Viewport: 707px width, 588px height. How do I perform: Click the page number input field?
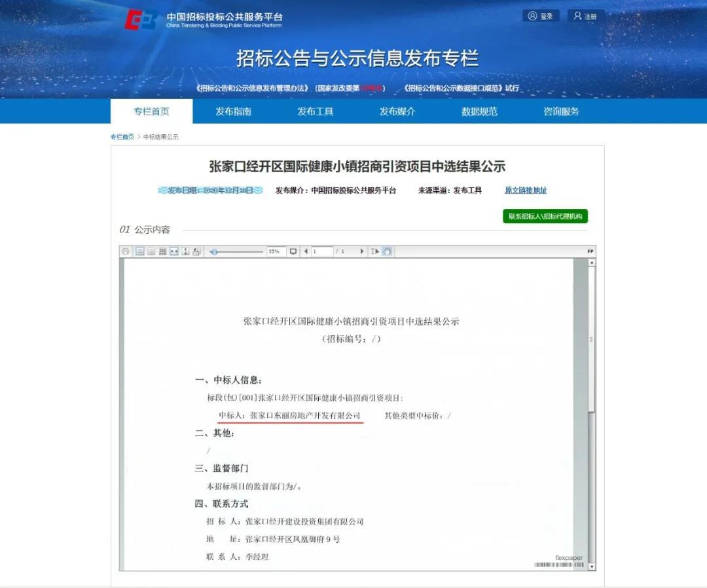[x=322, y=251]
